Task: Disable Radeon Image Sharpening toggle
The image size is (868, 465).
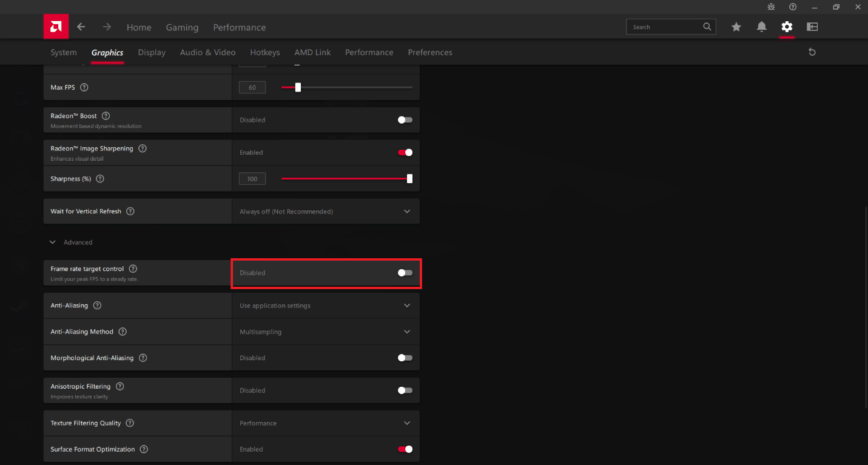Action: (405, 153)
